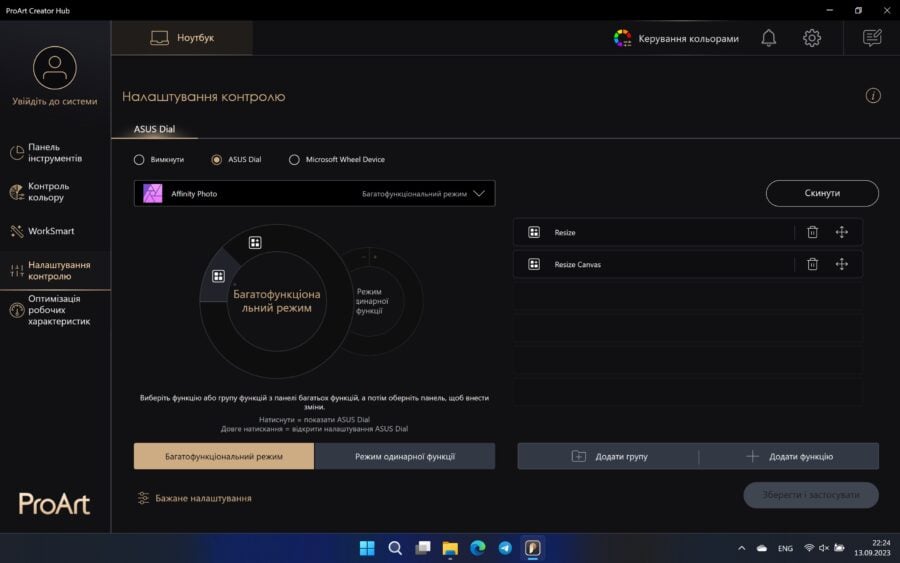Activate Багатофункціональний режим mode button
Screen dimensions: 900x563
pos(224,456)
